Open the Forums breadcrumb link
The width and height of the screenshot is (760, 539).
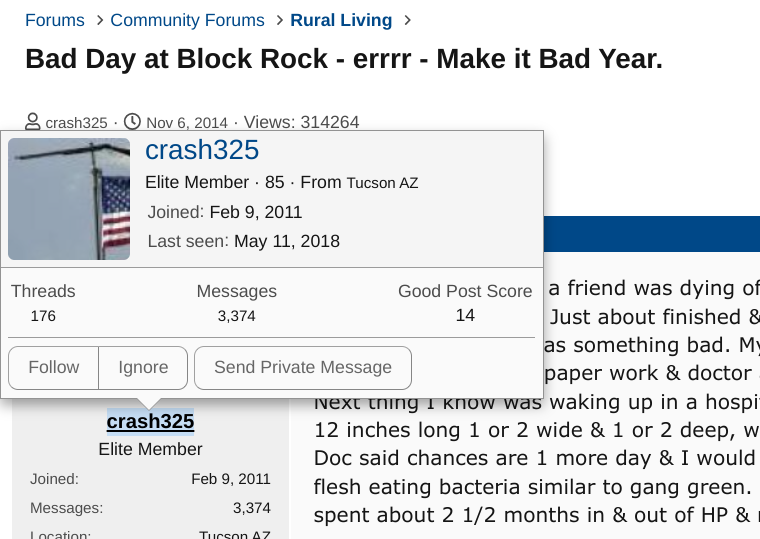(55, 20)
